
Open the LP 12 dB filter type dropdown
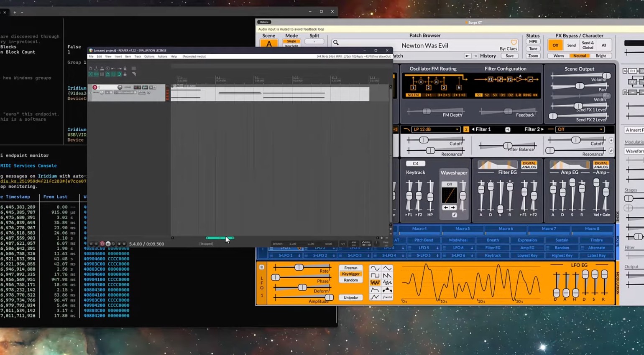pyautogui.click(x=435, y=129)
